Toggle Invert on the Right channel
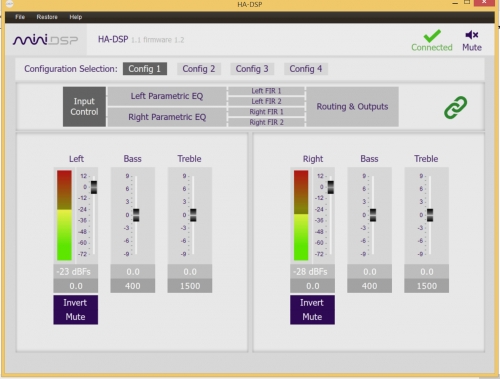This screenshot has height=379, width=500. pos(312,303)
